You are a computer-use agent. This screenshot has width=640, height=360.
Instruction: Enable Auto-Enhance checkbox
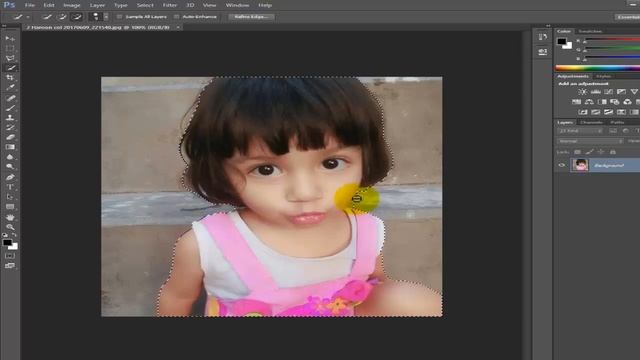click(x=177, y=17)
